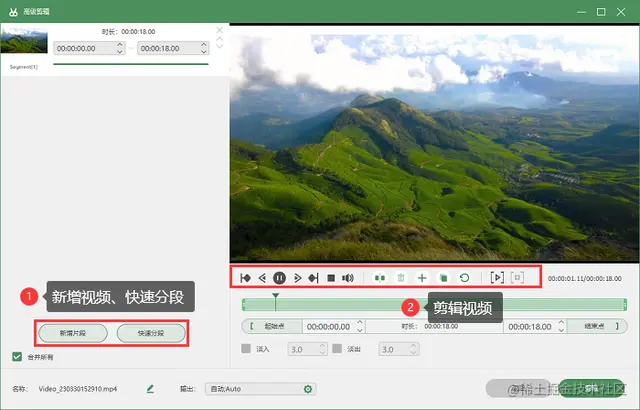Reset edits with the circular arrow icon
Image resolution: width=640 pixels, height=410 pixels.
pos(464,278)
